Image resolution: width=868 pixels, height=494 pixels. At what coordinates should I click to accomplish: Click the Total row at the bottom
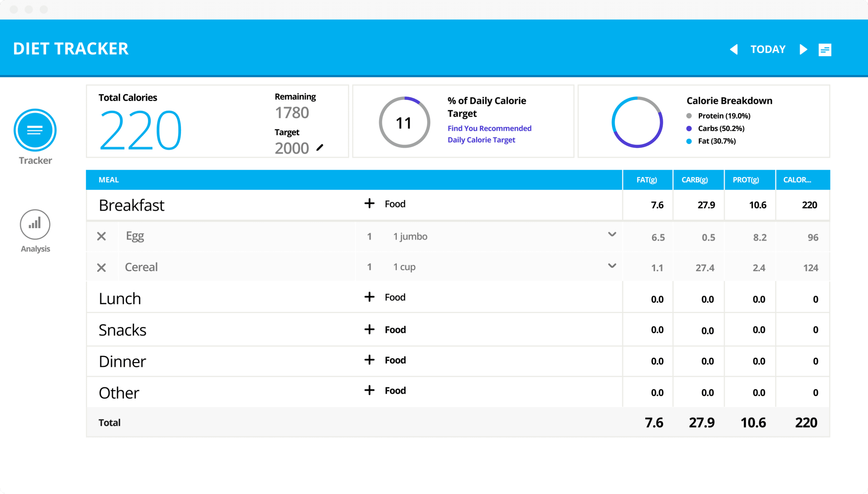coord(109,422)
